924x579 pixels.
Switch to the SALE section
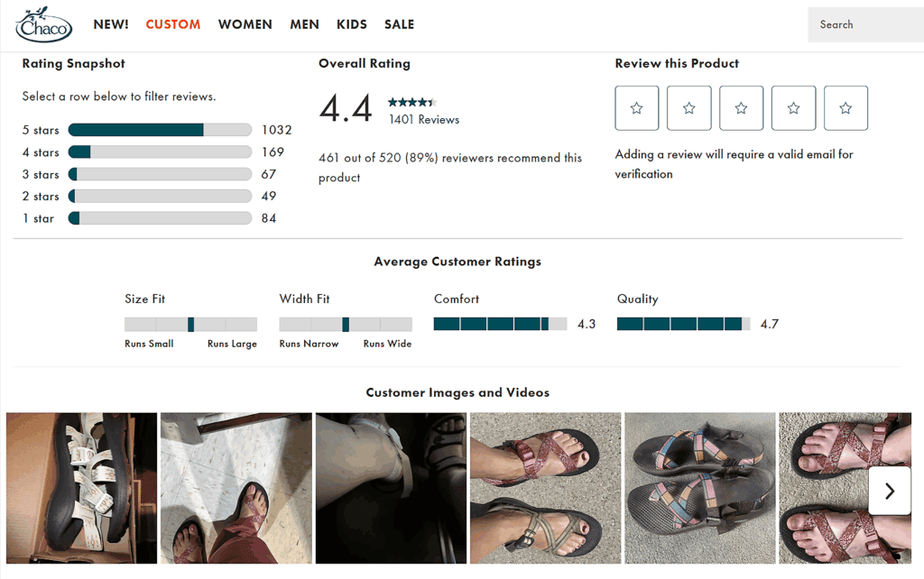tap(399, 24)
